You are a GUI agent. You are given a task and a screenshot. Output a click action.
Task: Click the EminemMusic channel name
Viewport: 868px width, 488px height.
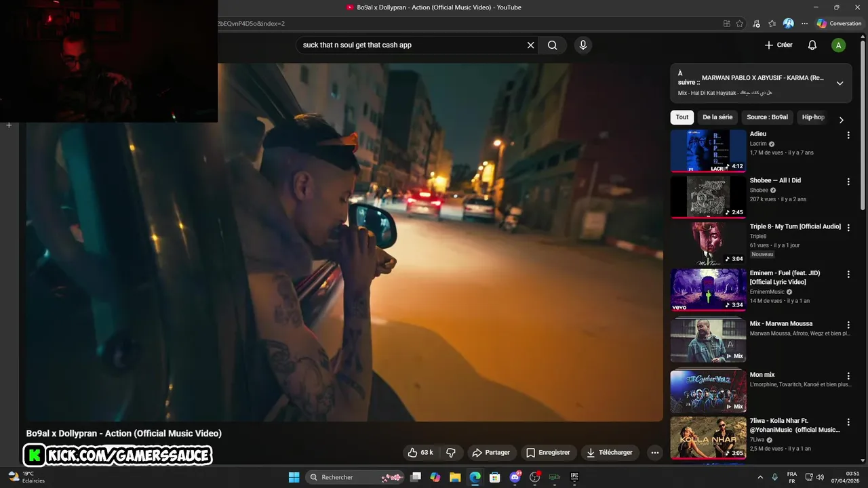point(767,291)
